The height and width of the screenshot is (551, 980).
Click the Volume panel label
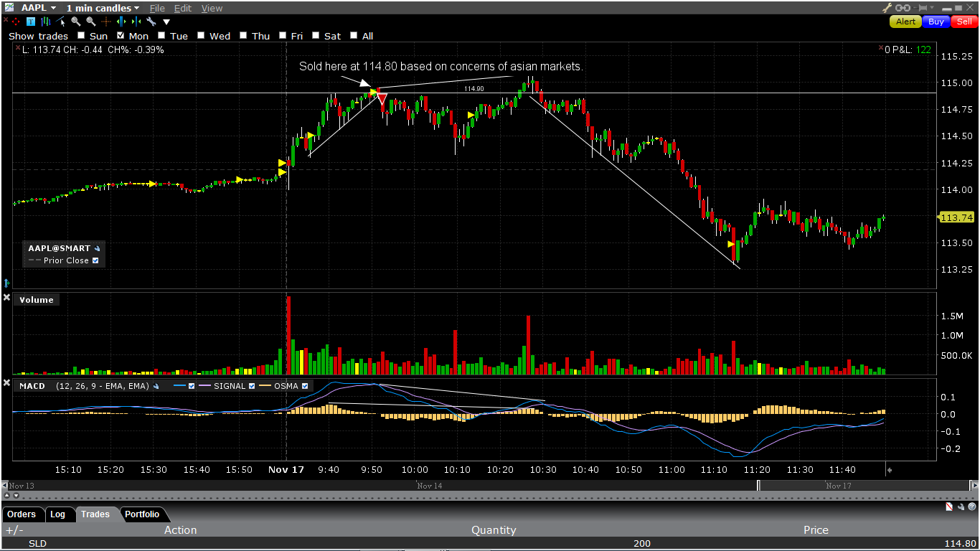click(37, 300)
